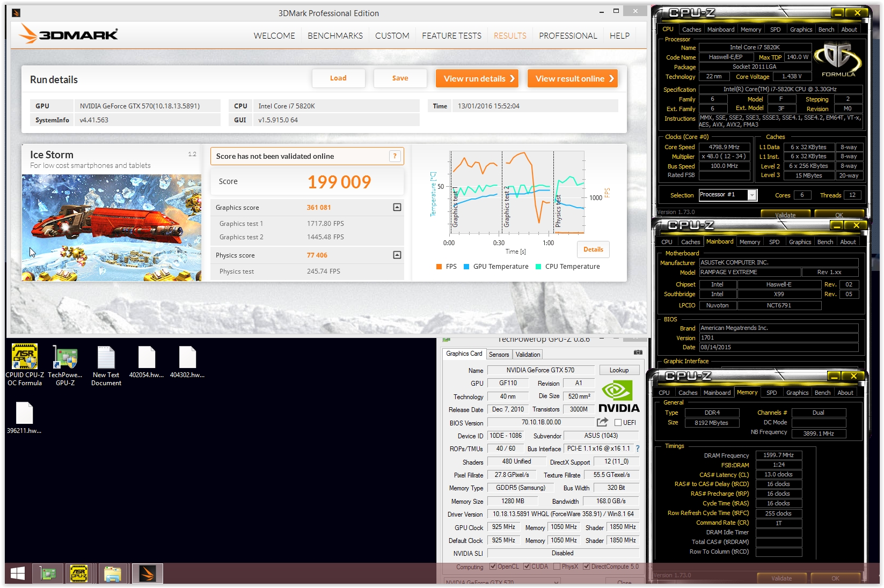
Task: Toggle the DirectCompute 5.0 checkbox
Action: pyautogui.click(x=587, y=567)
